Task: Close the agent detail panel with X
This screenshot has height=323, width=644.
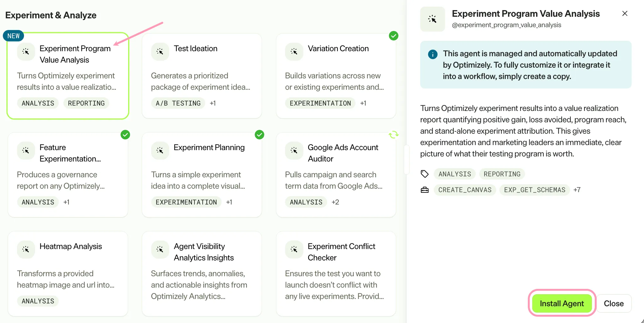Action: pyautogui.click(x=625, y=13)
